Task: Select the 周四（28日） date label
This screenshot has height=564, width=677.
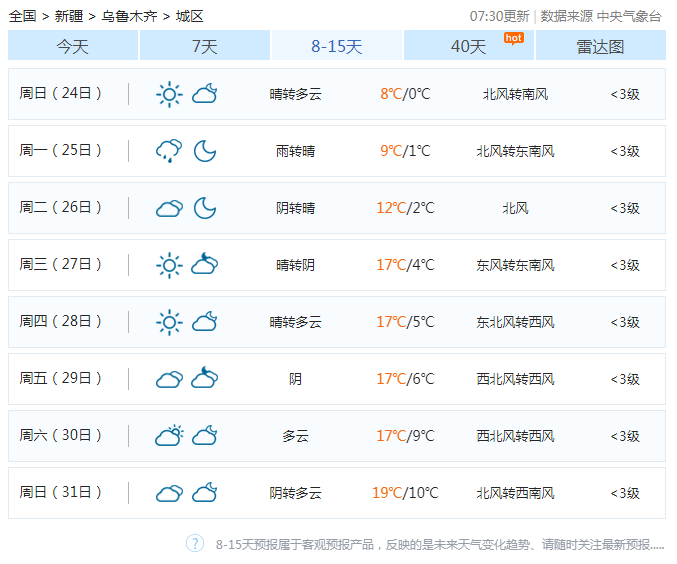Action: click(61, 321)
